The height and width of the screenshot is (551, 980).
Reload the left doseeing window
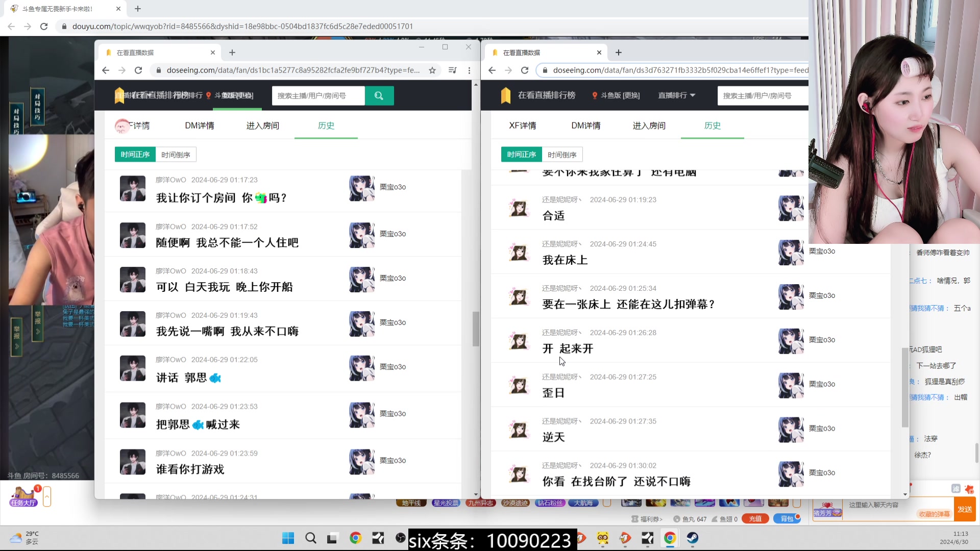tap(138, 70)
